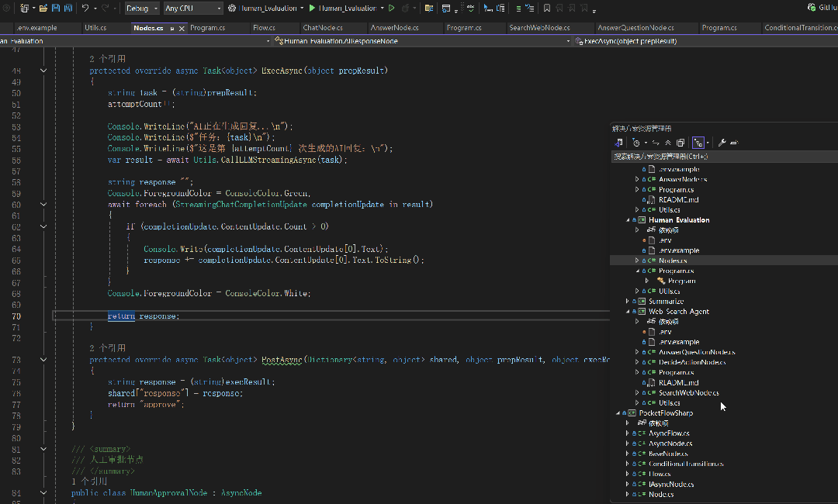This screenshot has width=838, height=504.
Task: Open the GitHub button at top right
Action: click(x=822, y=8)
